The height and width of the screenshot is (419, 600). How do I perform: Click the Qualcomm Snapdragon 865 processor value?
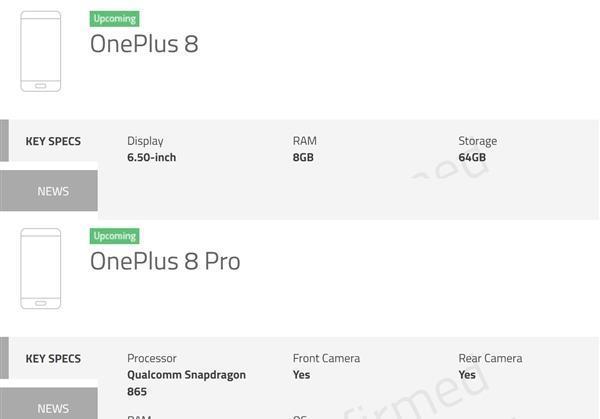(186, 383)
